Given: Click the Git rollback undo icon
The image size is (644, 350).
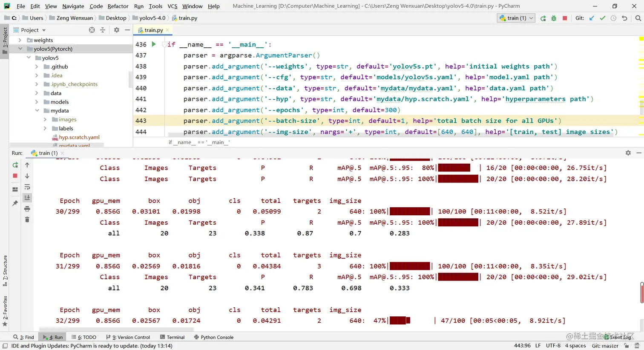Looking at the screenshot, I should (x=624, y=18).
